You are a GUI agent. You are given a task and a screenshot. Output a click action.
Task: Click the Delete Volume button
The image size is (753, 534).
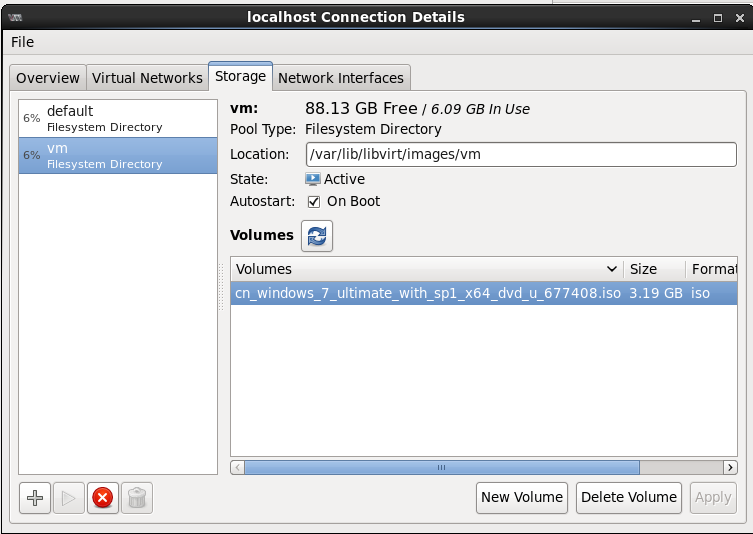629,498
